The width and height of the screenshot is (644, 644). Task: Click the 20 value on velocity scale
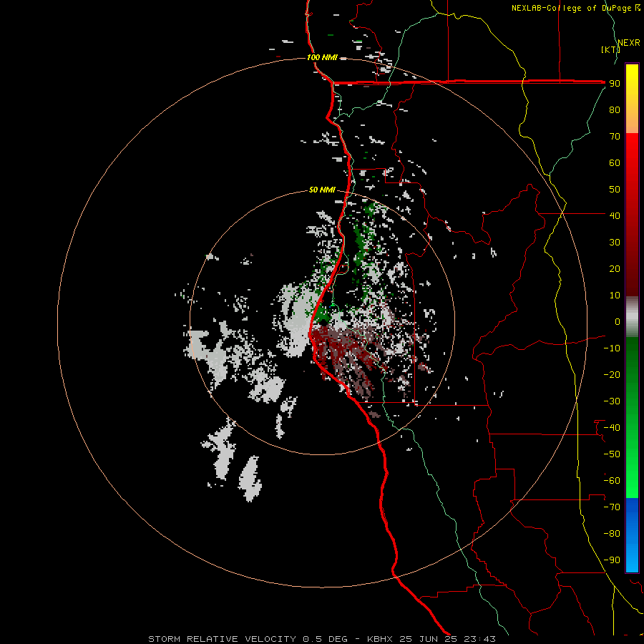(615, 268)
